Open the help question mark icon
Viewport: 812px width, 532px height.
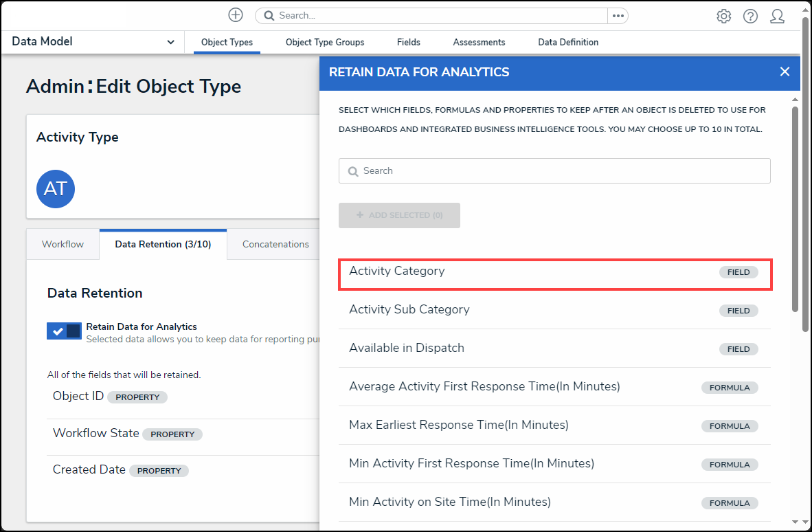pyautogui.click(x=750, y=16)
